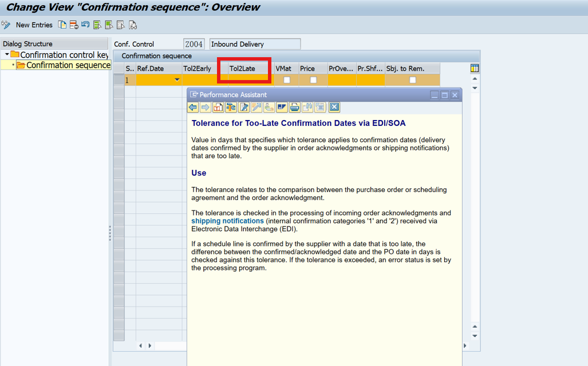Click the Copy As icon

62,25
